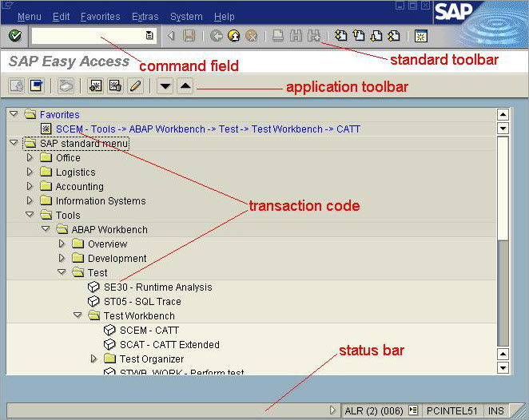Image resolution: width=529 pixels, height=420 pixels.
Task: Click the bottom scroll-down arrow of tree
Action: point(503,367)
